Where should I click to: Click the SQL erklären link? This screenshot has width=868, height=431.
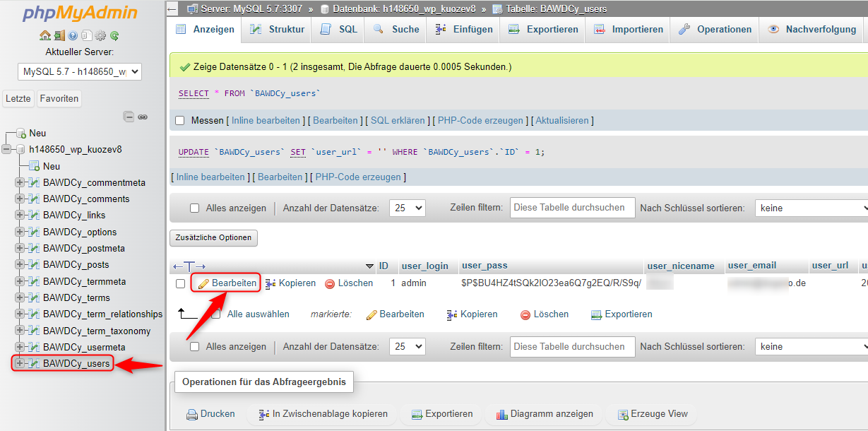tap(398, 121)
